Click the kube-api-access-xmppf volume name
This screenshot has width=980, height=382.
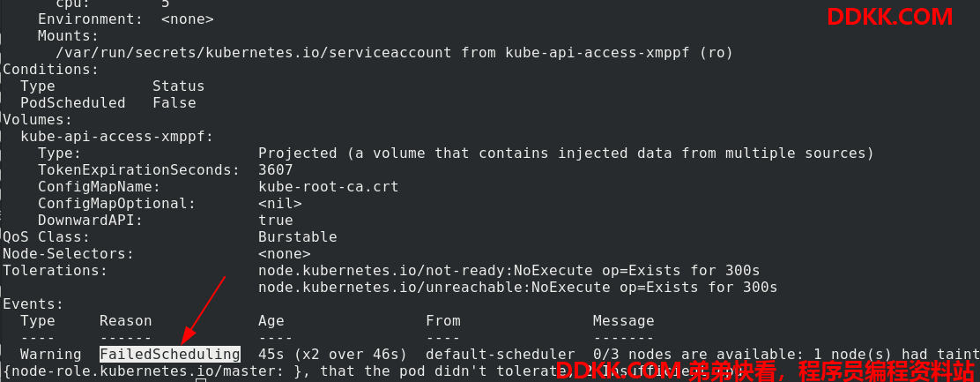pos(116,136)
